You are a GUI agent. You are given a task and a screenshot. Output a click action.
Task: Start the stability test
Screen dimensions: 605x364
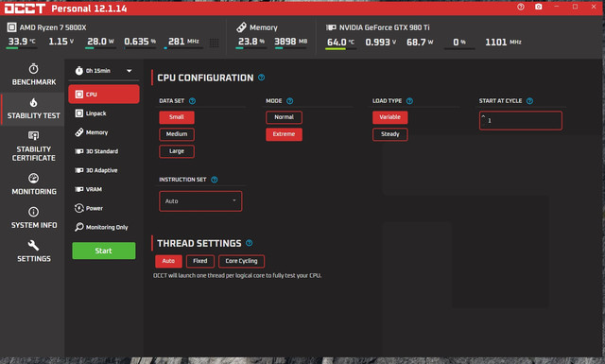[x=104, y=251]
